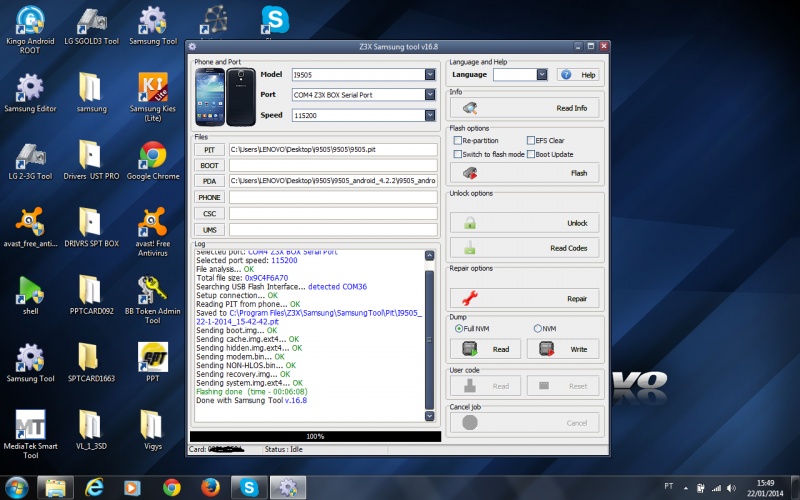This screenshot has height=500, width=800.
Task: Open PPTCARD092 folder
Action: 91,295
